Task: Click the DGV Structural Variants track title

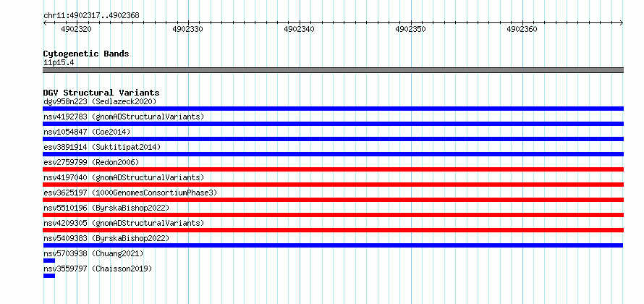Action: click(x=101, y=93)
